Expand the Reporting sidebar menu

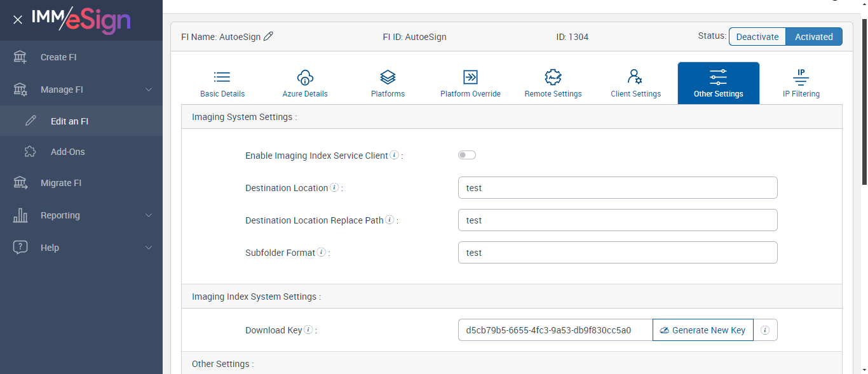click(x=149, y=215)
